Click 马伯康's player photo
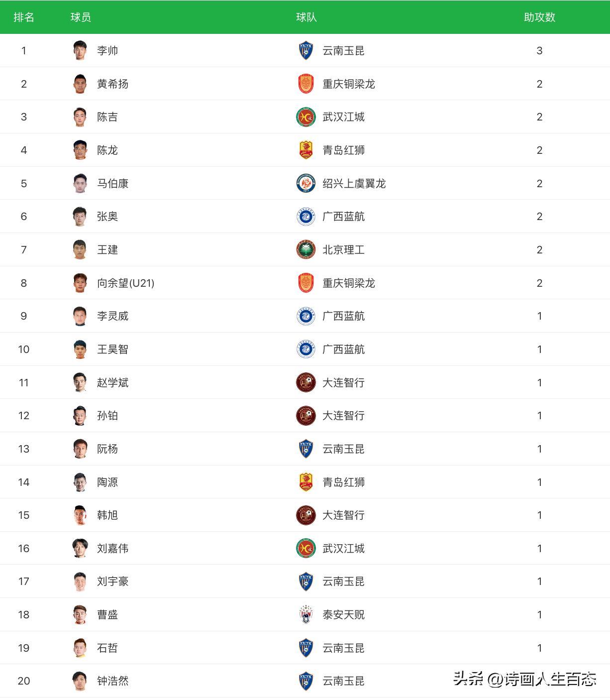610x700 pixels. click(80, 183)
